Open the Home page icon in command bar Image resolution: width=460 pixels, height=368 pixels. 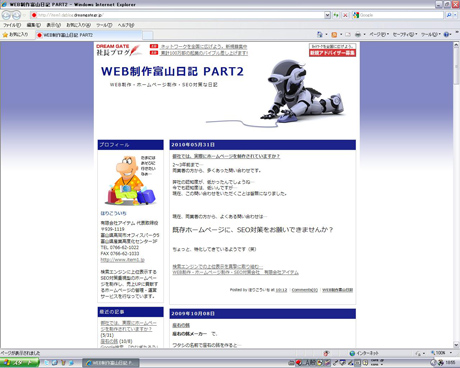point(320,34)
